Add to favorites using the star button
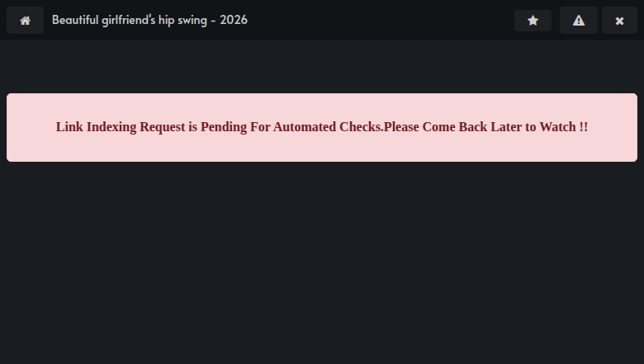 pyautogui.click(x=533, y=21)
